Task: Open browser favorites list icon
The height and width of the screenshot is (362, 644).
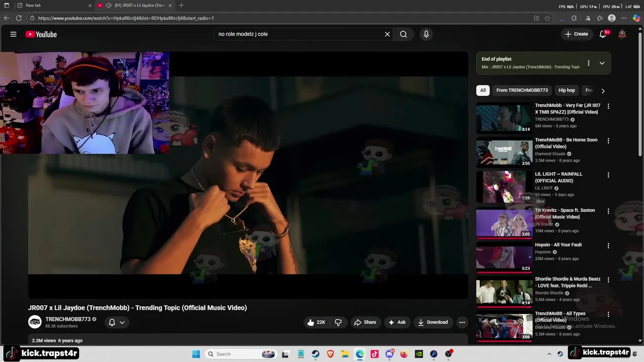Action: coord(600,18)
